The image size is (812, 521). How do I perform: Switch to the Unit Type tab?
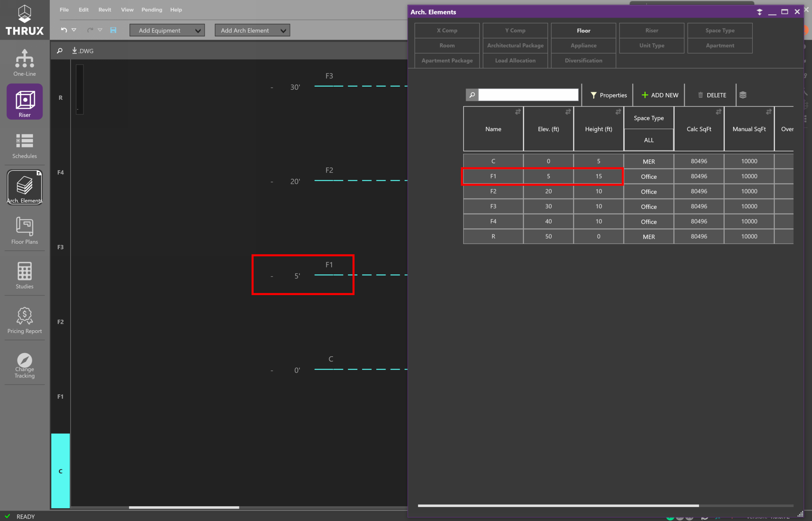[x=652, y=46]
